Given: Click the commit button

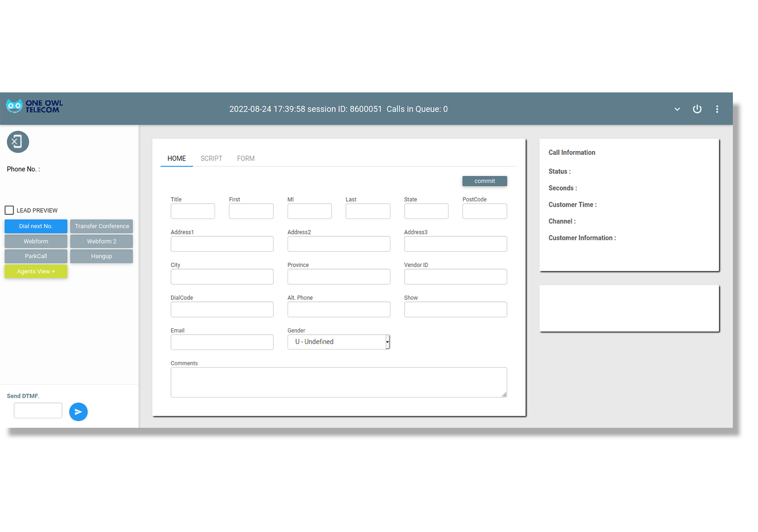Looking at the screenshot, I should tap(484, 181).
